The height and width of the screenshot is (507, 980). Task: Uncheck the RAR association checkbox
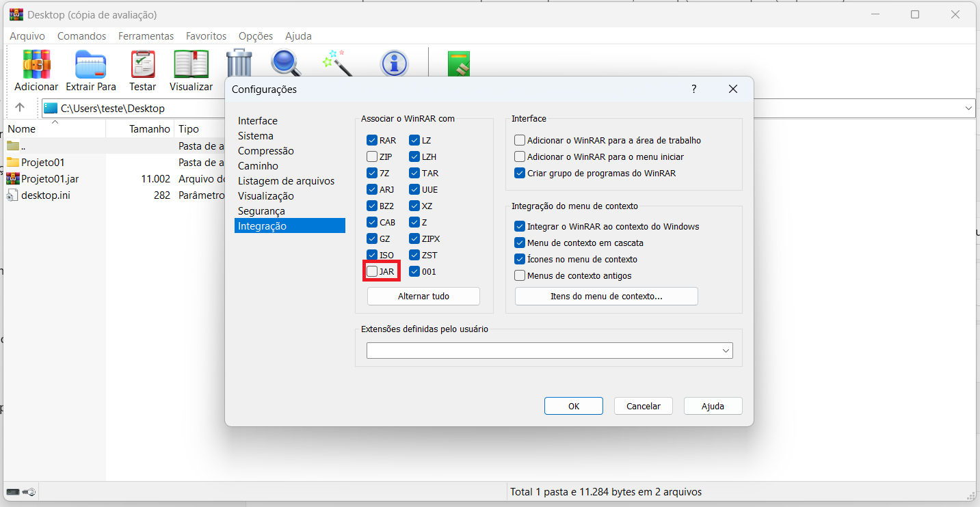point(372,141)
